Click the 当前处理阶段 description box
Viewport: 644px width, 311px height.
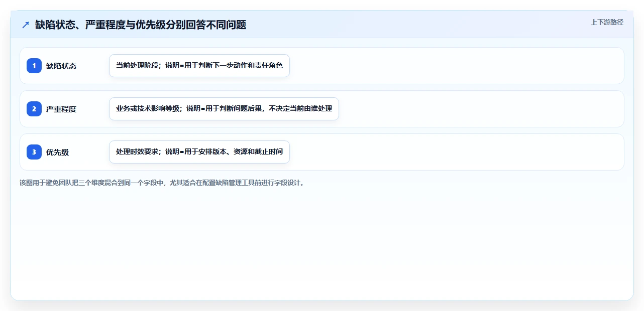[x=199, y=66]
